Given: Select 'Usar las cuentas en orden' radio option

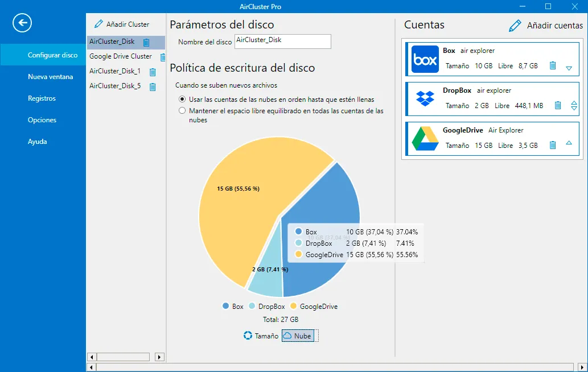Looking at the screenshot, I should click(182, 100).
